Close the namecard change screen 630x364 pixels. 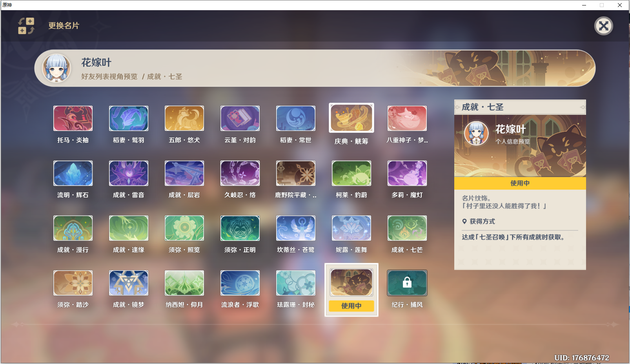604,26
